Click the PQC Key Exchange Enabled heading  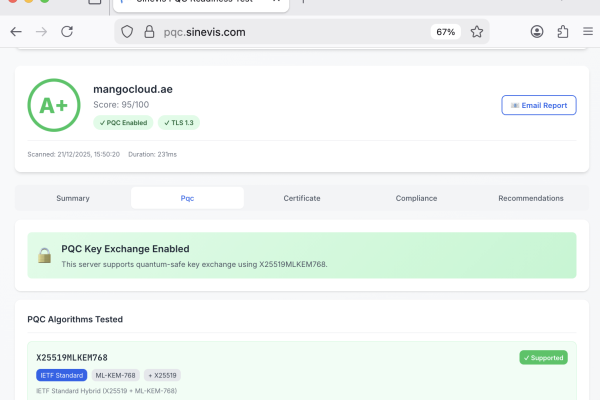(126, 249)
